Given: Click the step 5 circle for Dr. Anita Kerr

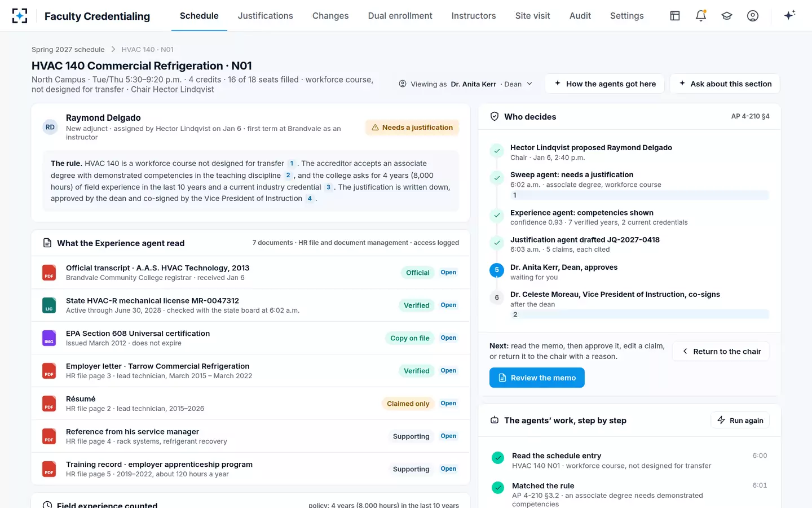Looking at the screenshot, I should coord(497,270).
